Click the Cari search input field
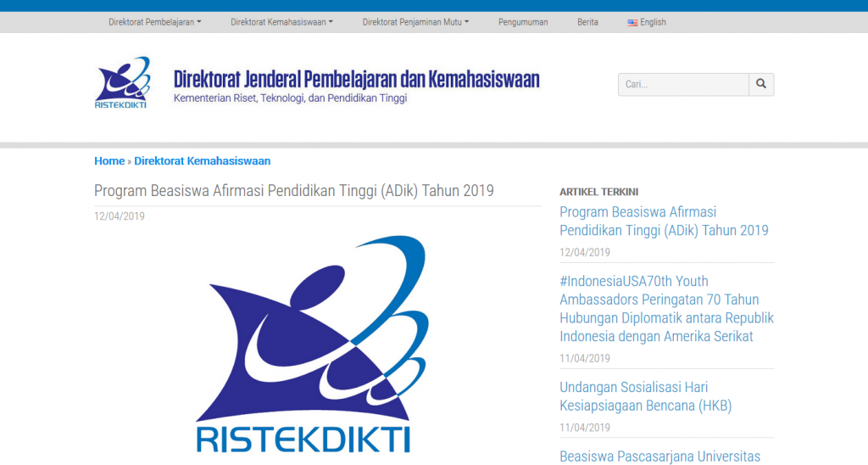868x465 pixels. pos(683,84)
